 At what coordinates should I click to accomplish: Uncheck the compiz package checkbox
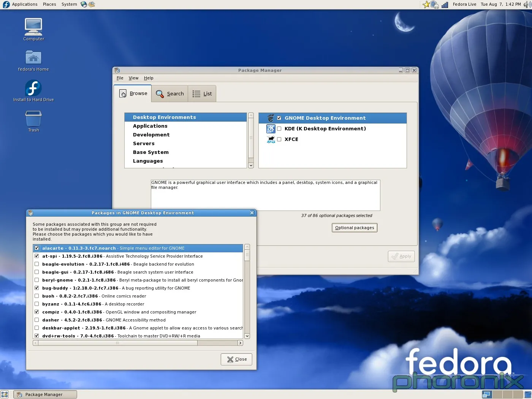tap(36, 312)
